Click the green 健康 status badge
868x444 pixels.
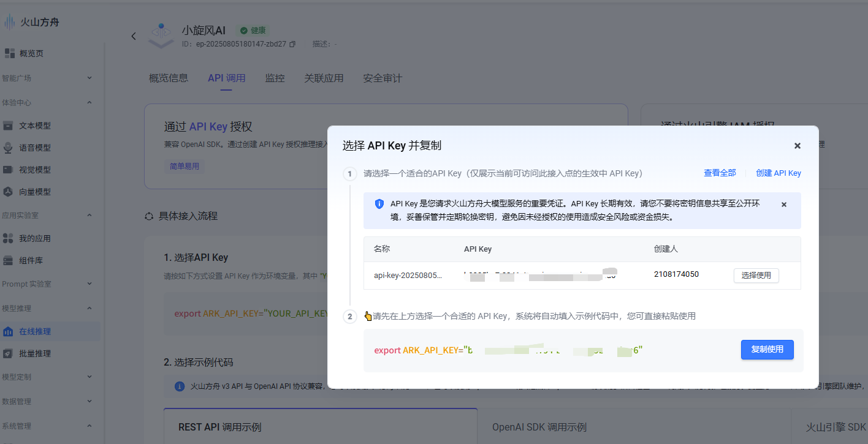(253, 30)
